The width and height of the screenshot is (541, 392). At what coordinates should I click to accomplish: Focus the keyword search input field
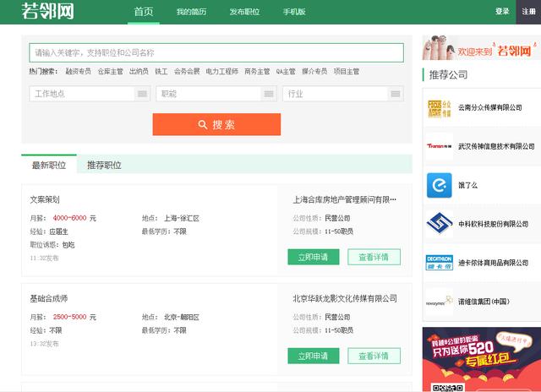click(216, 52)
